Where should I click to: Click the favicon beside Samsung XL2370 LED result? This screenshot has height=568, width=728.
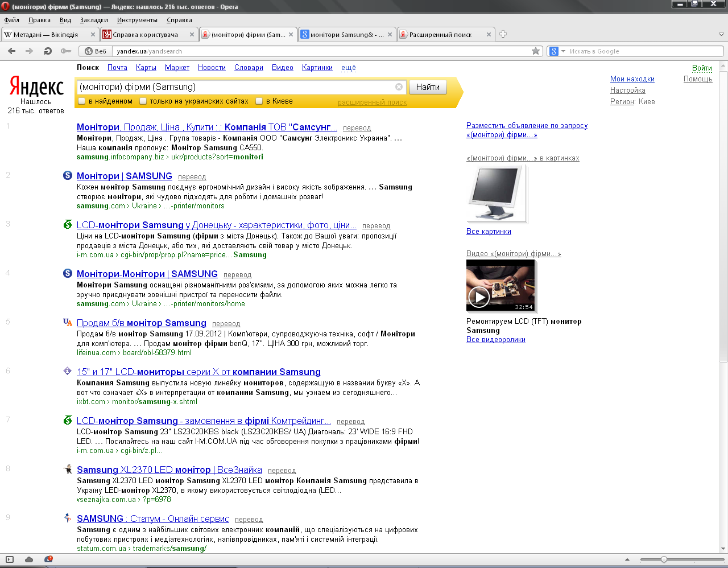pyautogui.click(x=68, y=470)
